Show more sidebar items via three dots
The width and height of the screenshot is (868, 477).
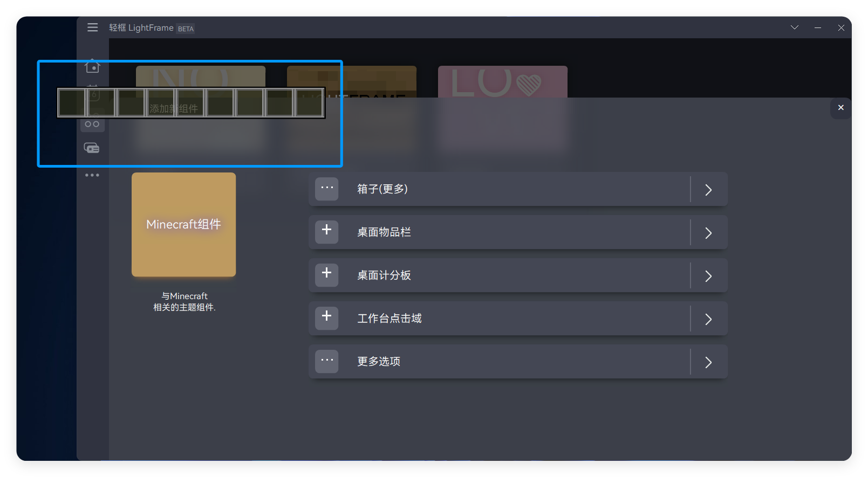click(x=92, y=175)
